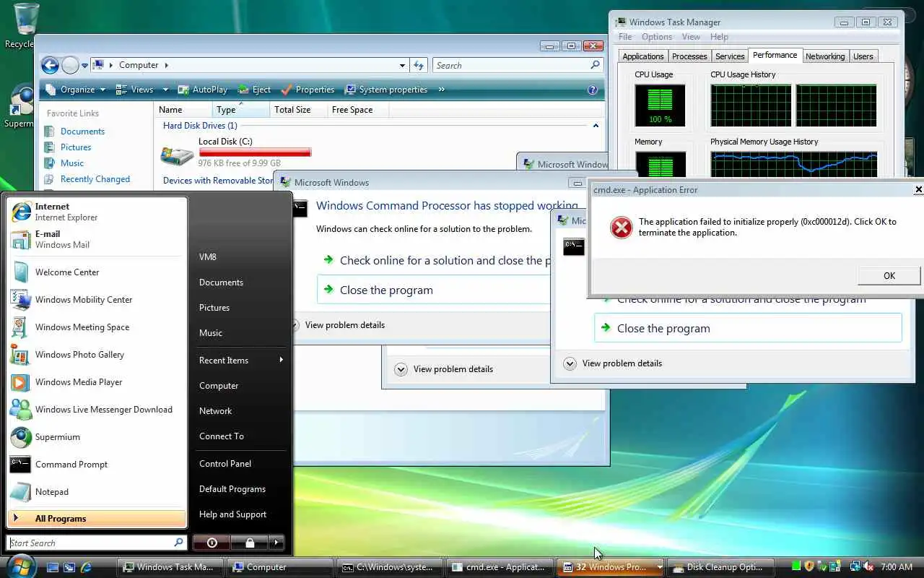
Task: Switch to the Processes tab
Action: coord(689,56)
